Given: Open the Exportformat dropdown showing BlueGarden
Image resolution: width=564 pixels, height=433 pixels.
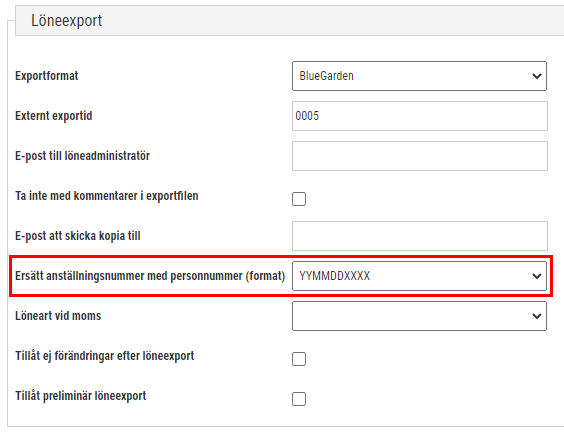Looking at the screenshot, I should [419, 76].
